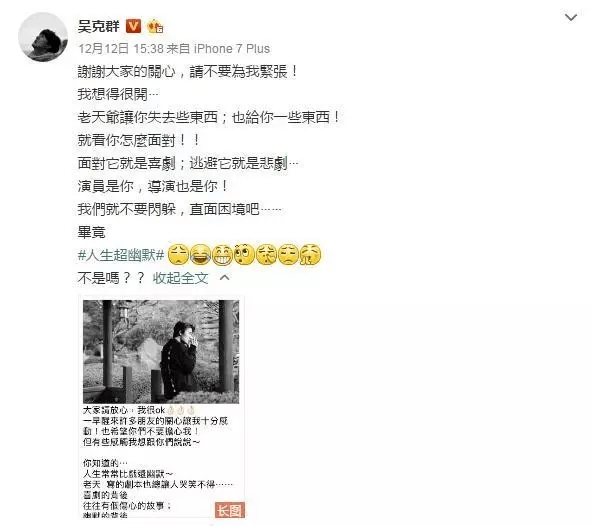Click the upward caret beside 收起全文
Screen dimensions: 593x526
(224, 278)
